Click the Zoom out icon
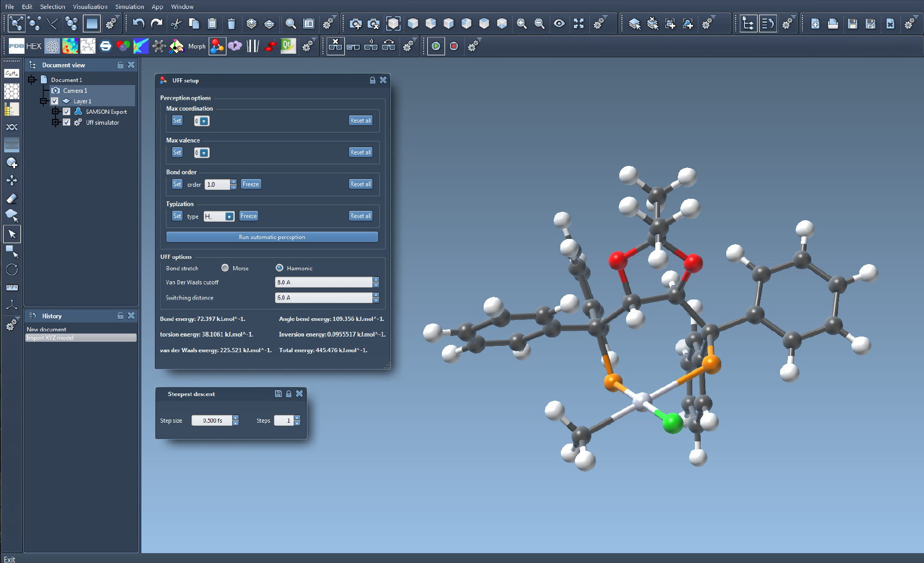The height and width of the screenshot is (563, 924). (539, 23)
